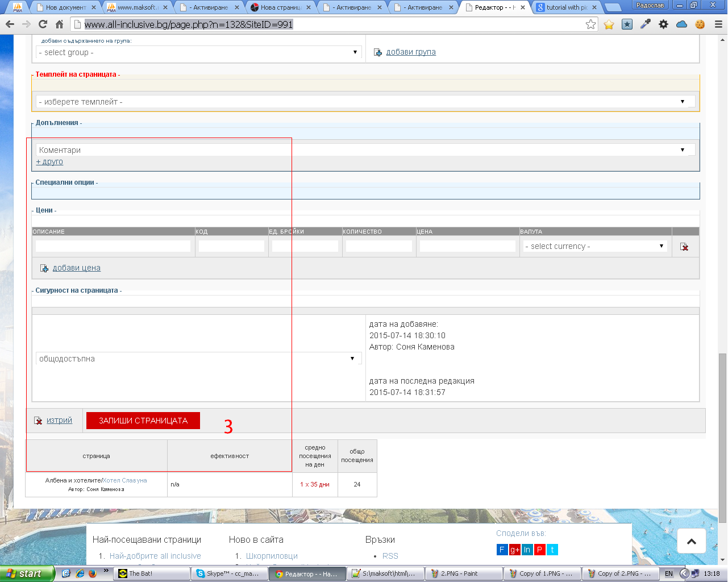Click the 'добави цена' link
The width and height of the screenshot is (728, 582).
pos(77,268)
